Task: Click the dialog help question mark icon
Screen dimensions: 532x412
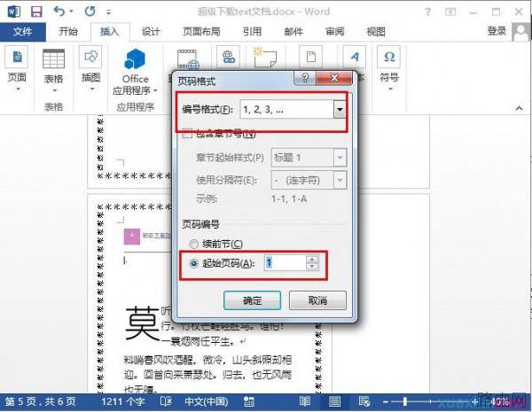Action: [x=305, y=78]
